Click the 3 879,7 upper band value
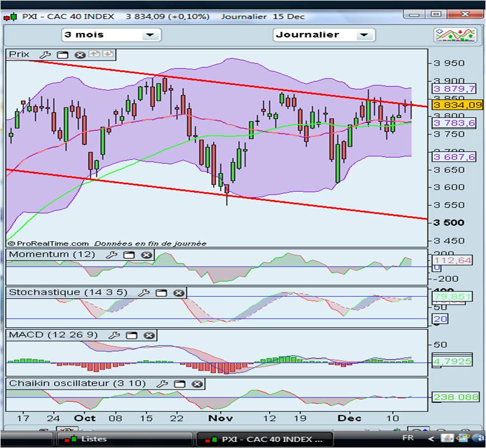486x448 pixels. click(454, 89)
